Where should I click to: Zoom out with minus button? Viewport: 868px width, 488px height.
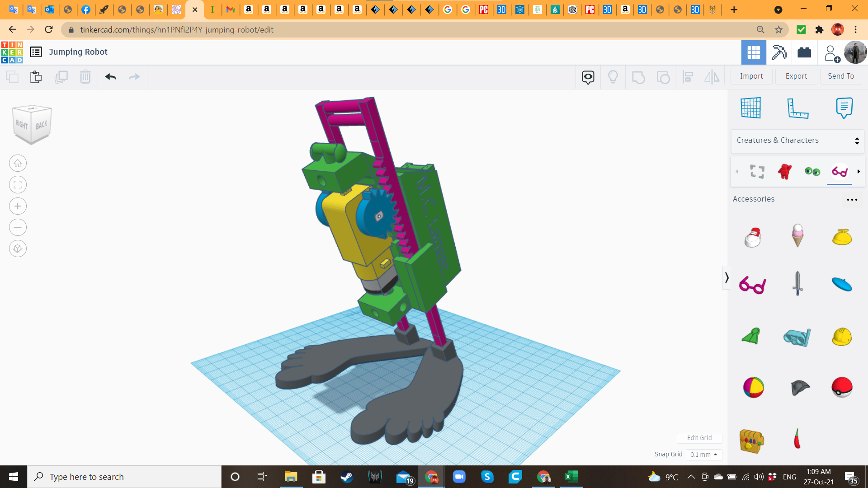(x=18, y=227)
